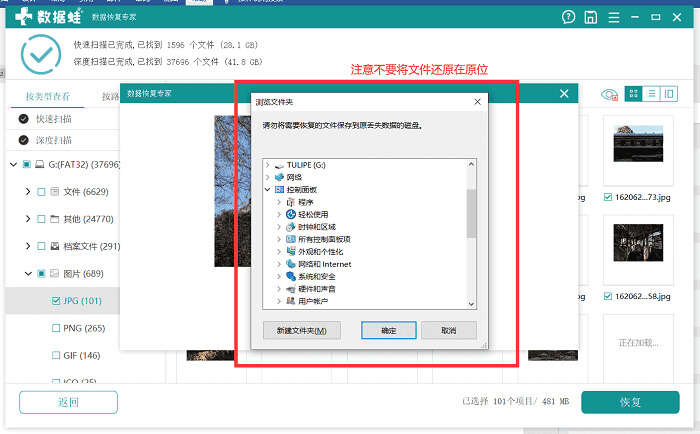This screenshot has height=434, width=700.
Task: Uncheck the 162062...73.jpg file checkbox
Action: click(x=608, y=197)
